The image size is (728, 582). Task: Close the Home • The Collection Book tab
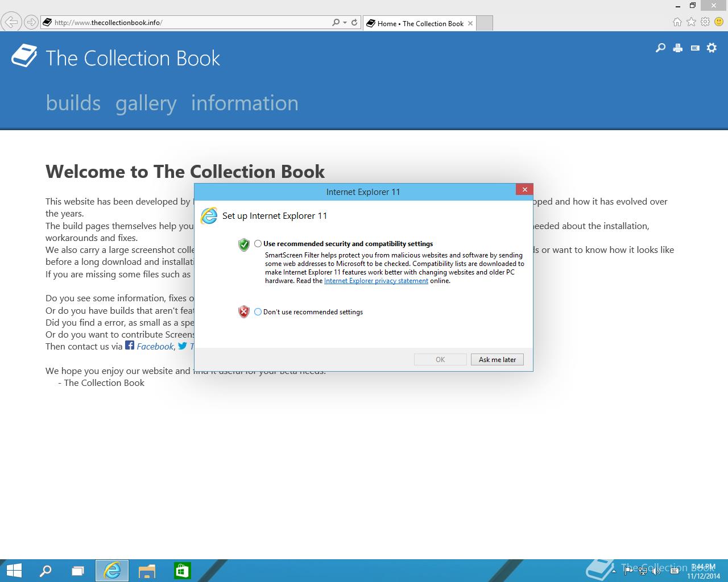[470, 23]
